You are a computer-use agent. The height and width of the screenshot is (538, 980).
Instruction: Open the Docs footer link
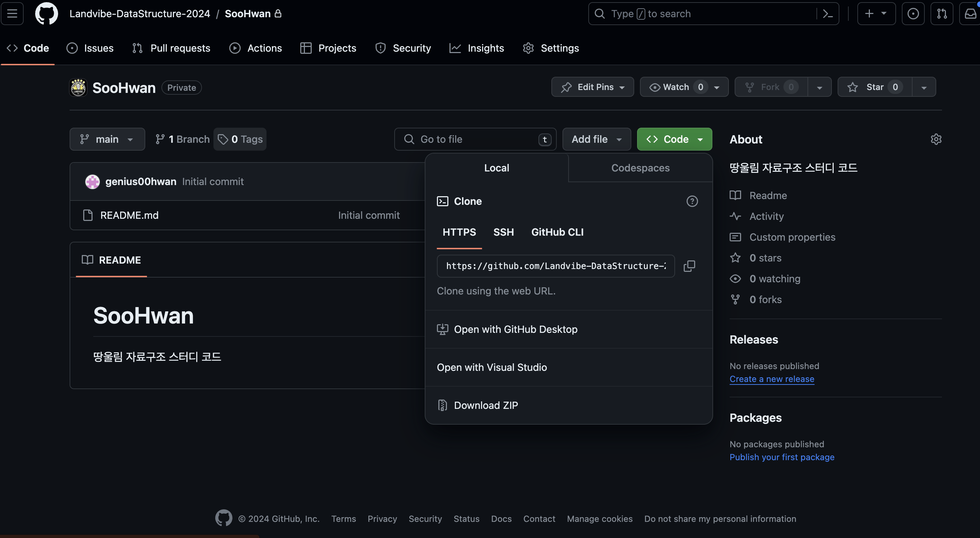(x=501, y=519)
